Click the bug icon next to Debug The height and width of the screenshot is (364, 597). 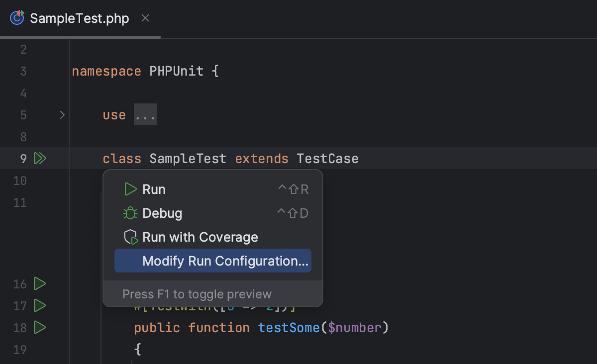click(x=130, y=213)
